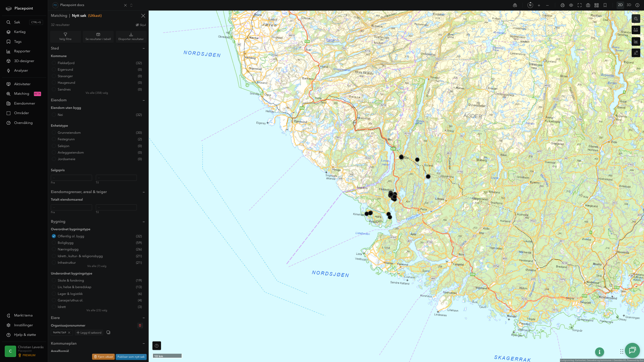Collapse the Sted section
The width and height of the screenshot is (644, 362).
tap(144, 48)
